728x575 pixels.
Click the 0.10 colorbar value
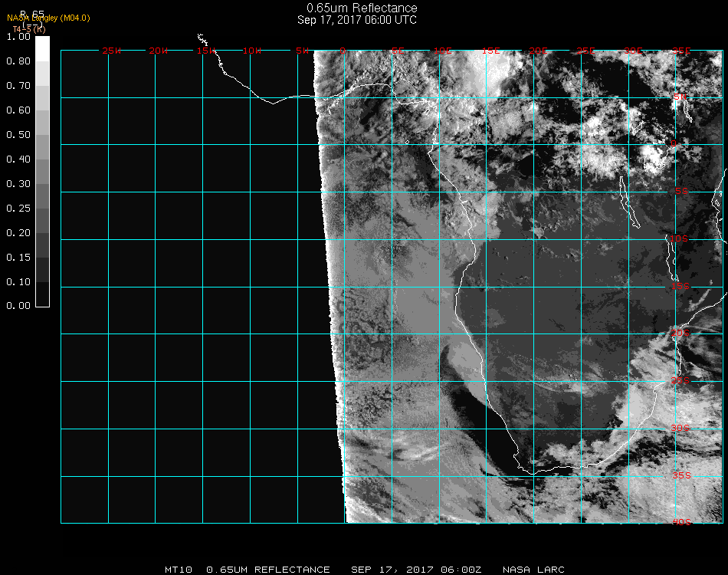tap(18, 282)
